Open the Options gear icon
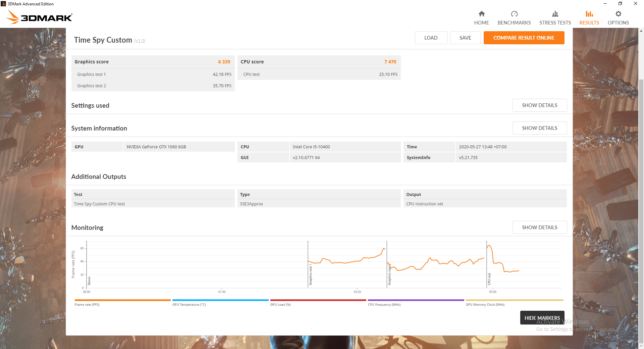Screen dimensions: 644x349 pyautogui.click(x=618, y=14)
